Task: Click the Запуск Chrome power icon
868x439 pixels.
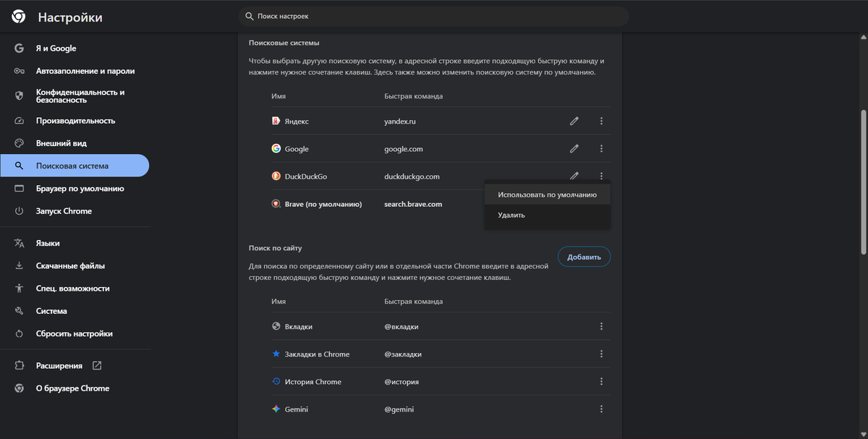Action: point(20,211)
